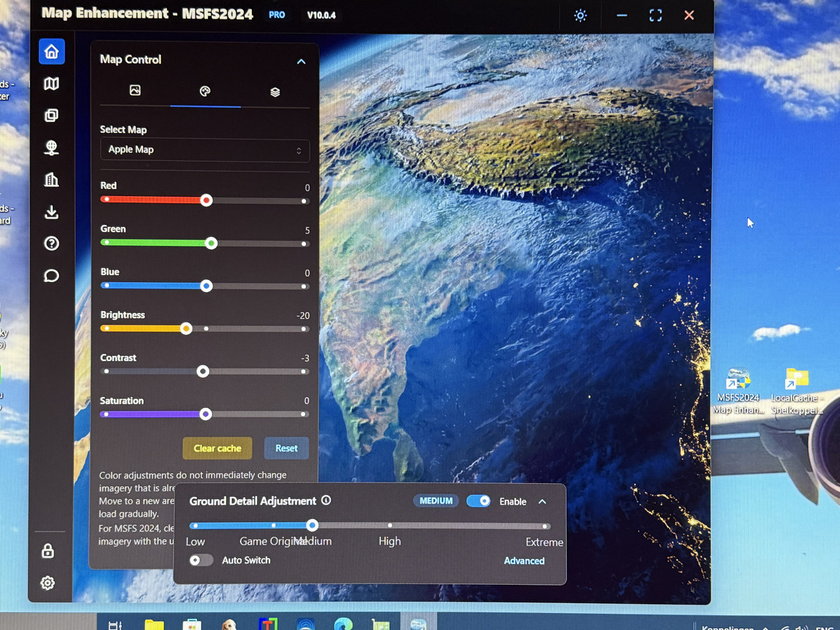Collapse the Map Control panel
The height and width of the screenshot is (630, 840).
coord(301,61)
